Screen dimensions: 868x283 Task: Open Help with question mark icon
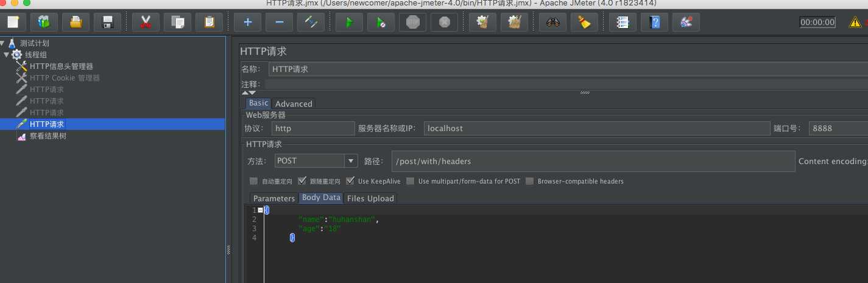[654, 22]
